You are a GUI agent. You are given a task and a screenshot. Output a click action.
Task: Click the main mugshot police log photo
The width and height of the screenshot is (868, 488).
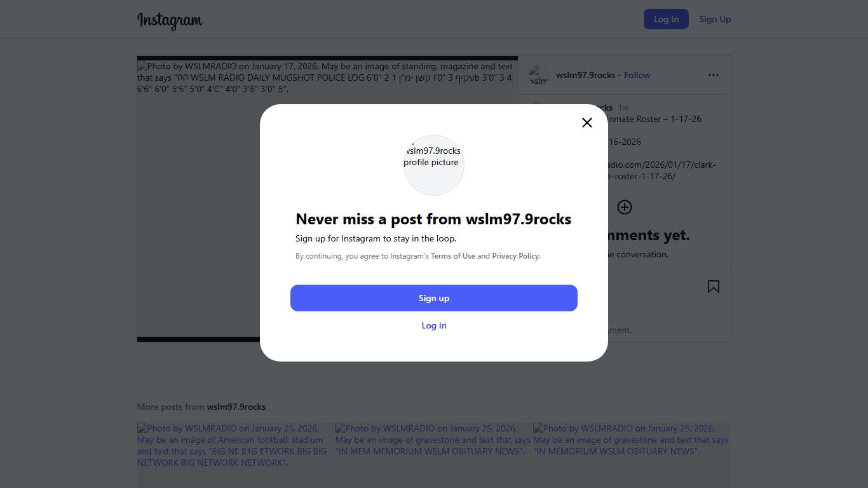[x=198, y=210]
